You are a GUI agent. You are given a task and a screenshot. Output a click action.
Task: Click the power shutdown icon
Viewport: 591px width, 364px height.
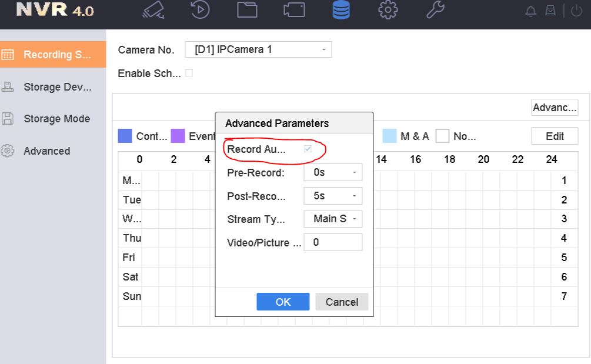[577, 11]
